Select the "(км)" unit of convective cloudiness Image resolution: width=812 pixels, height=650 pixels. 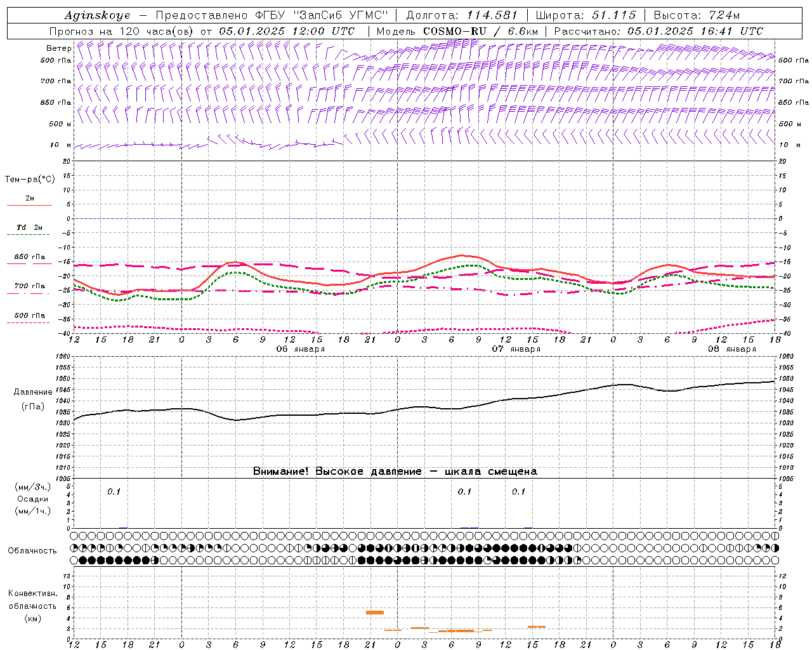point(32,618)
